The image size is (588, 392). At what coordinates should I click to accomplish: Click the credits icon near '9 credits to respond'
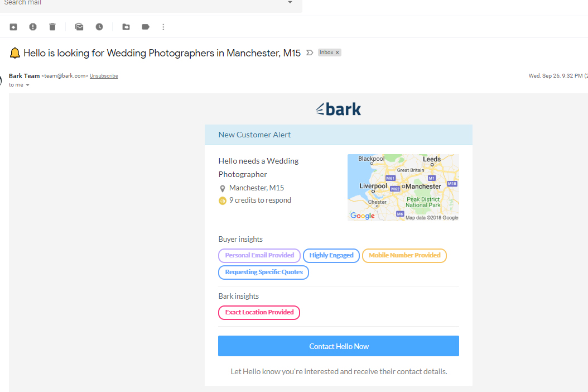point(223,200)
